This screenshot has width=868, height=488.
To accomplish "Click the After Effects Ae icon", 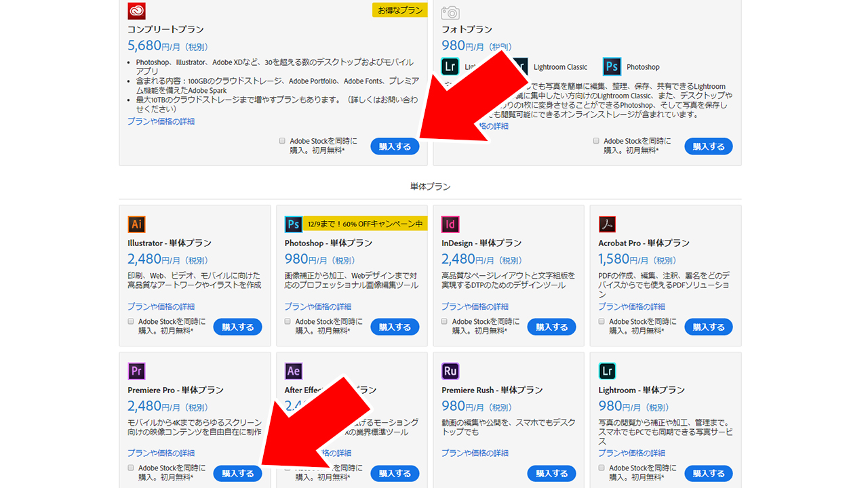I will (x=294, y=371).
